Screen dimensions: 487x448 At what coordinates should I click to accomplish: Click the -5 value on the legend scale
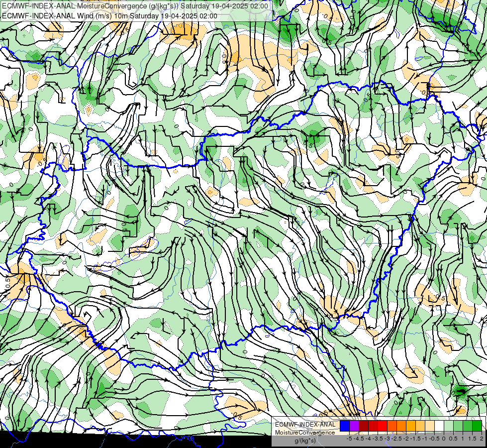pyautogui.click(x=349, y=439)
